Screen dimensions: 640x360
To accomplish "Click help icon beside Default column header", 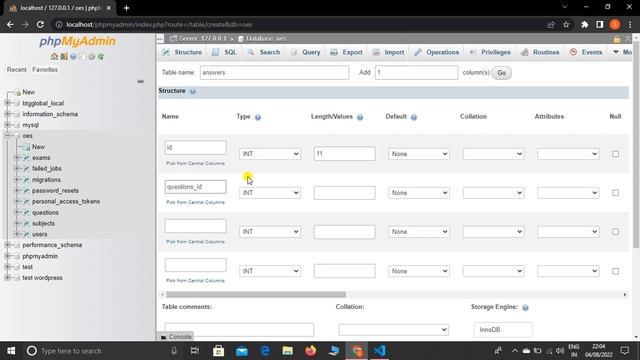I will click(x=414, y=118).
